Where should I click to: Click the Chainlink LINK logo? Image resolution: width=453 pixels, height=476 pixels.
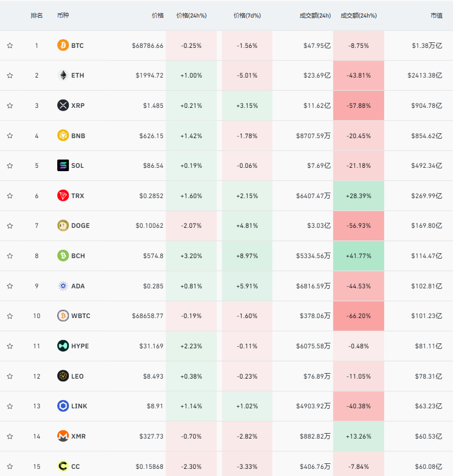(x=63, y=406)
